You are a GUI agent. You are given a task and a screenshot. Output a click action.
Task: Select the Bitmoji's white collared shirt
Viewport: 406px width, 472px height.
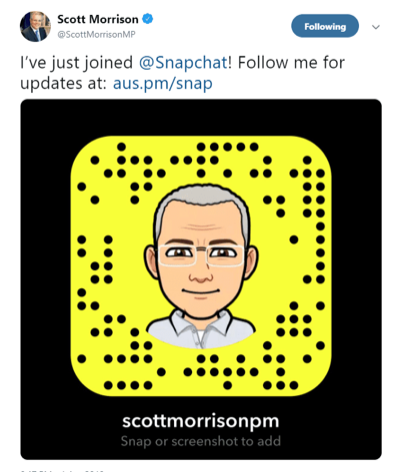201,329
